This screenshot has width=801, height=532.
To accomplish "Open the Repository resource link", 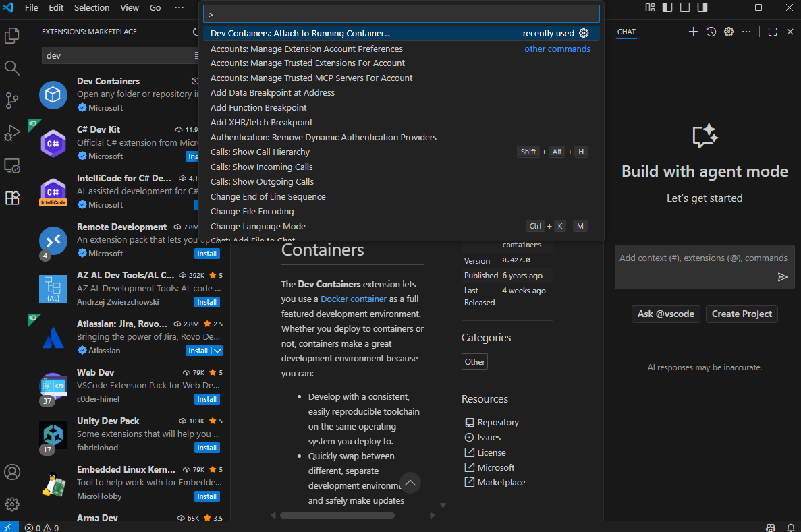I will [498, 423].
